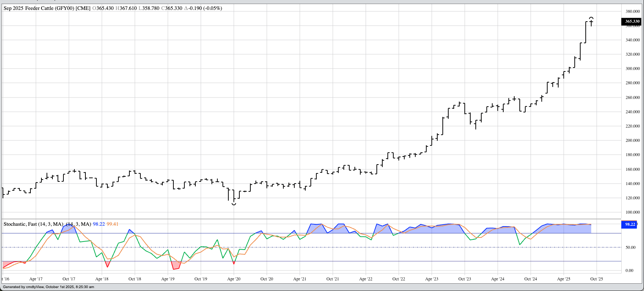Click the Apr '20 date label on time axis

234,279
